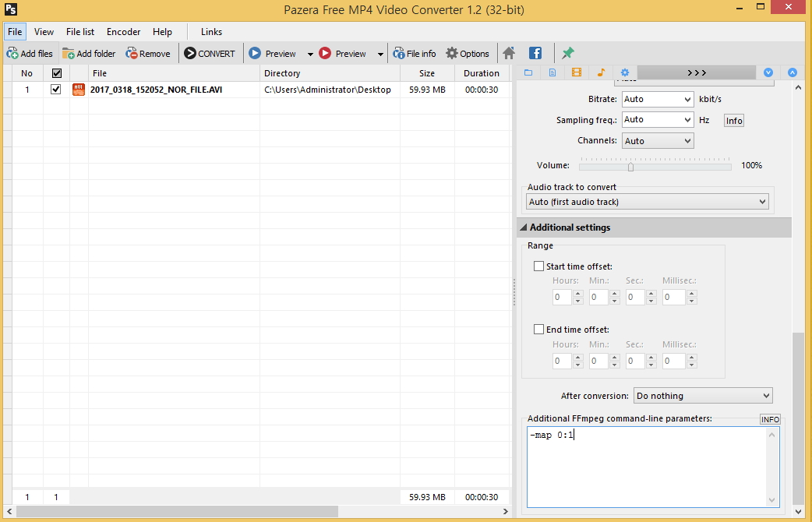Click the Add files toolbar icon
The height and width of the screenshot is (522, 812).
pyautogui.click(x=30, y=54)
